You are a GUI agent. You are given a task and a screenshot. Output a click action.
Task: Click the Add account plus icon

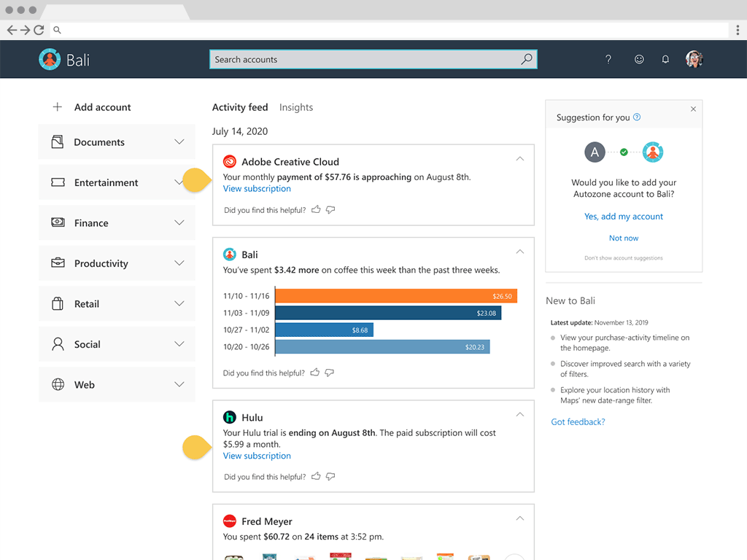click(x=57, y=106)
